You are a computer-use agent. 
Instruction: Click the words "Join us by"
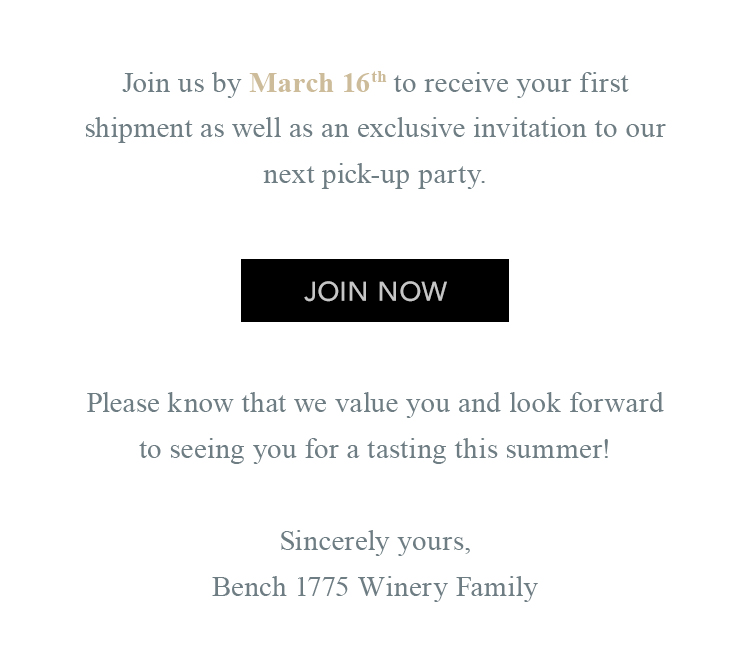click(182, 83)
